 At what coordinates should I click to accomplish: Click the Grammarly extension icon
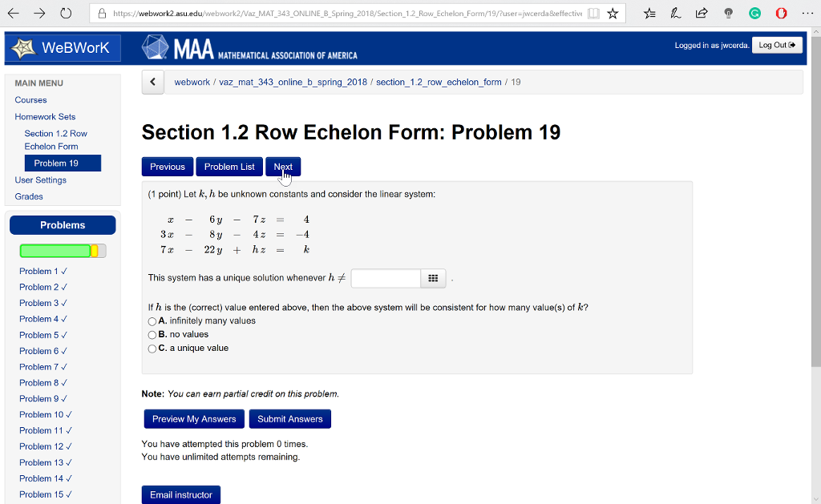[754, 12]
